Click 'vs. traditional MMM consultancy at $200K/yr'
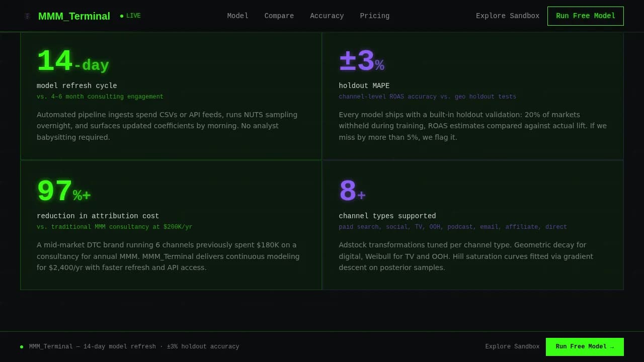Image resolution: width=644 pixels, height=362 pixels. (x=115, y=227)
